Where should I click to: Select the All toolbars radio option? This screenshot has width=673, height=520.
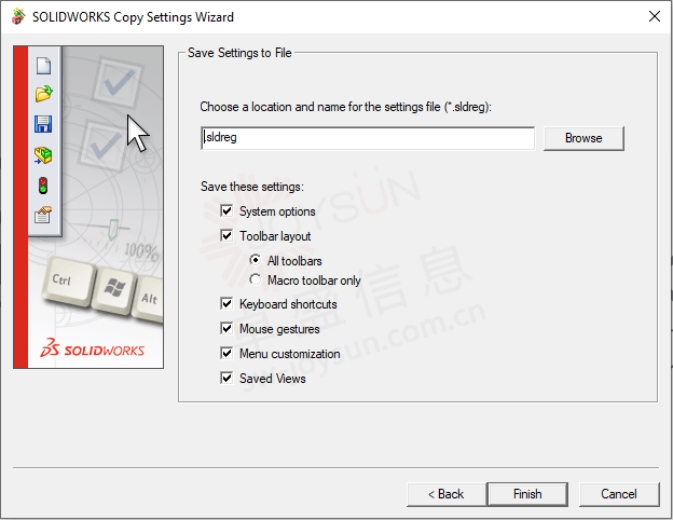255,260
